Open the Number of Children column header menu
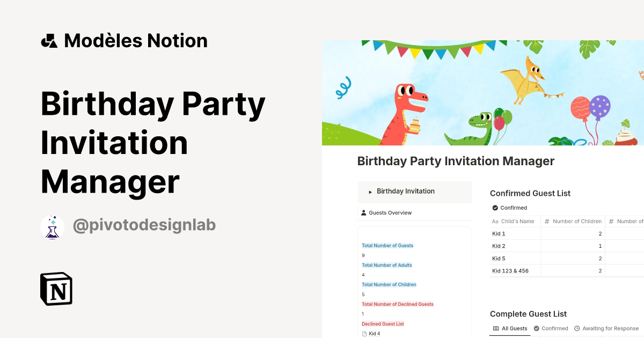The width and height of the screenshot is (644, 338). pyautogui.click(x=576, y=221)
